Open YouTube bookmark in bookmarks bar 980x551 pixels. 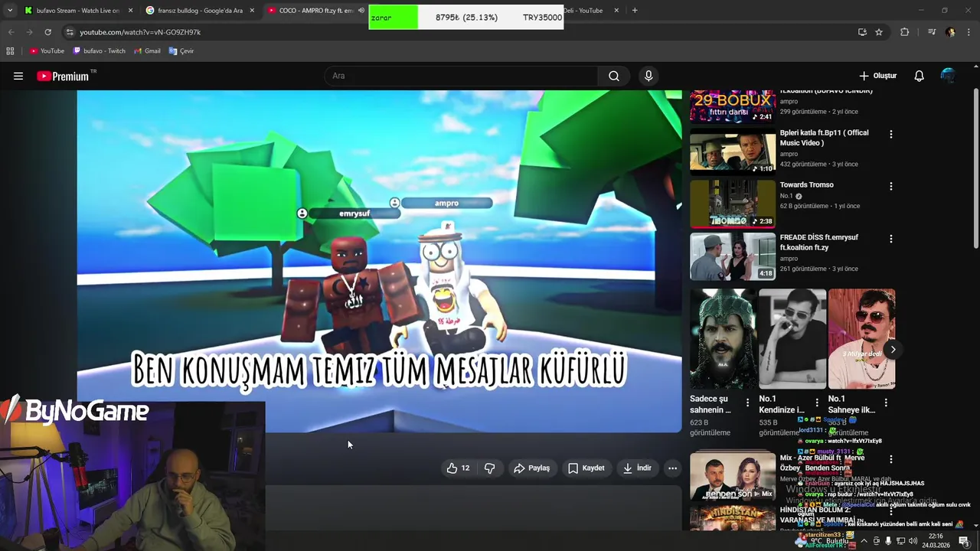(x=47, y=51)
